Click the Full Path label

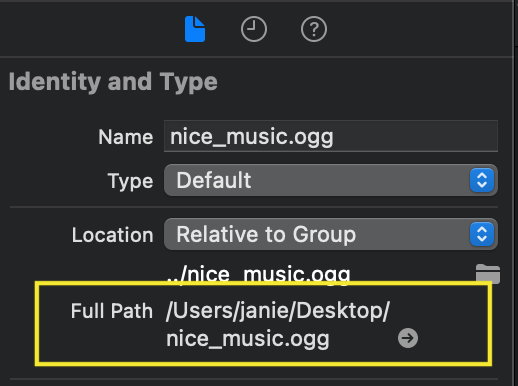pyautogui.click(x=112, y=311)
